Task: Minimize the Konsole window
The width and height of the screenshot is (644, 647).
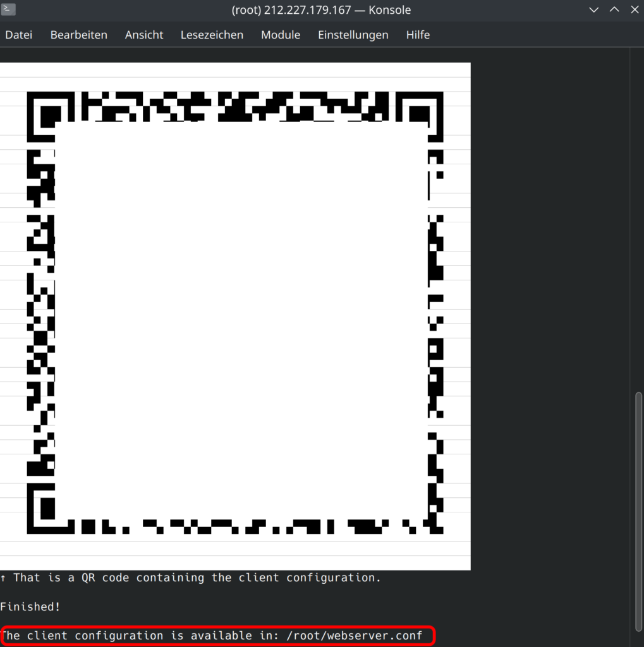Action: [593, 10]
